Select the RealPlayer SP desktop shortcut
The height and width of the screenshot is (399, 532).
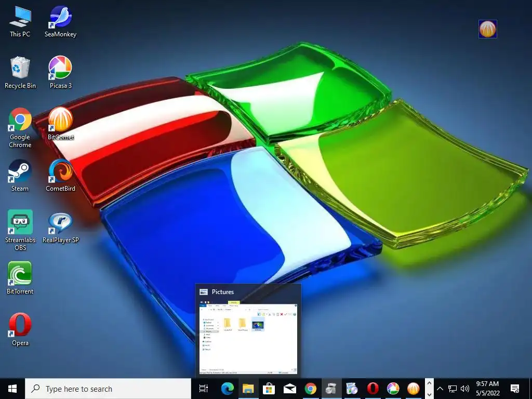60,228
